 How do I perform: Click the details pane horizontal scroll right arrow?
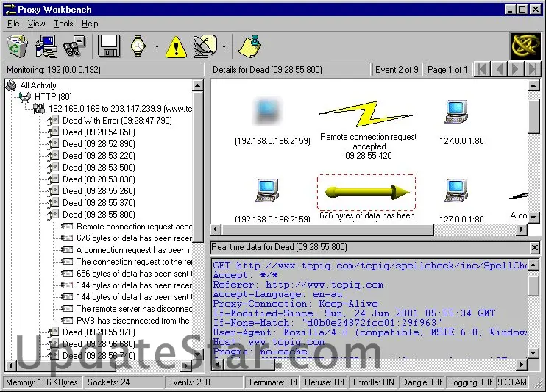(521, 229)
